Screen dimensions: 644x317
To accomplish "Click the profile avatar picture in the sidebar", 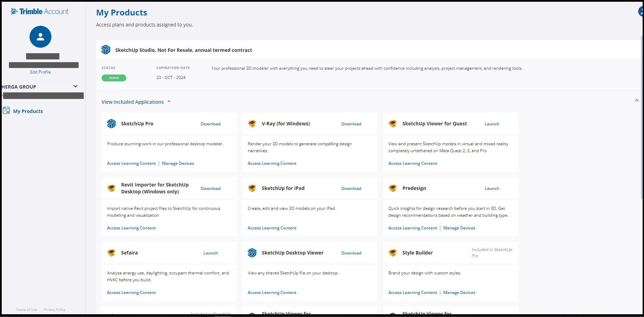I will tap(40, 37).
